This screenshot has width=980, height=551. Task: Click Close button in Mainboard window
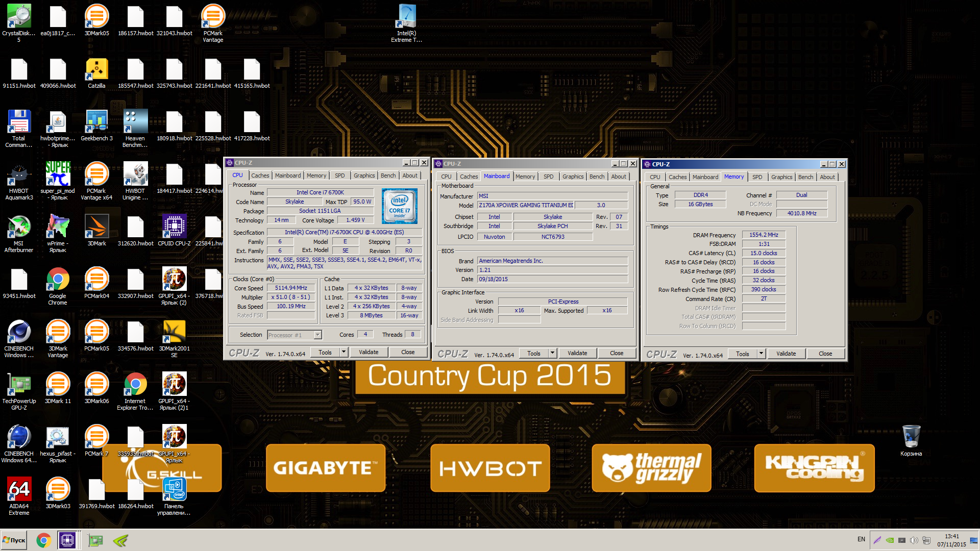pyautogui.click(x=617, y=353)
